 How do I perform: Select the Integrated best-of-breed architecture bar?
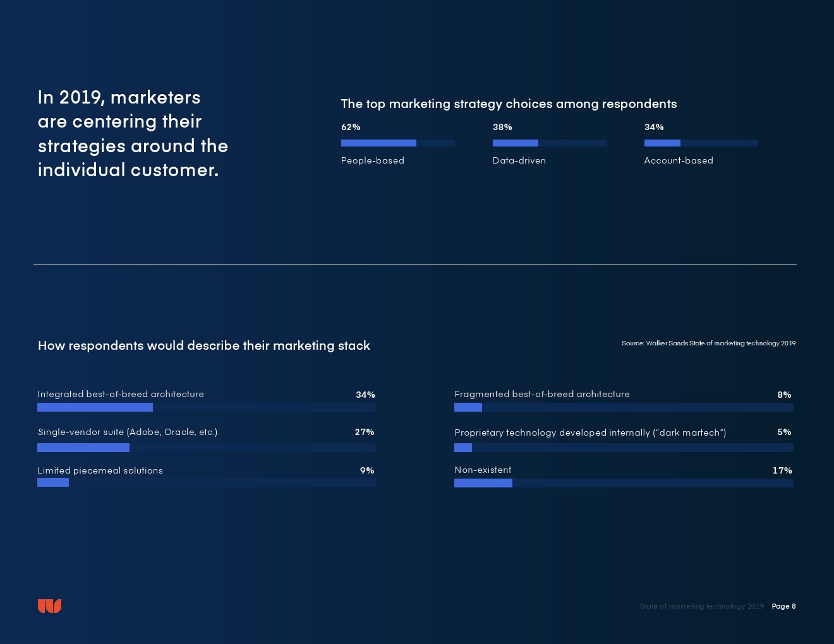[x=207, y=407]
